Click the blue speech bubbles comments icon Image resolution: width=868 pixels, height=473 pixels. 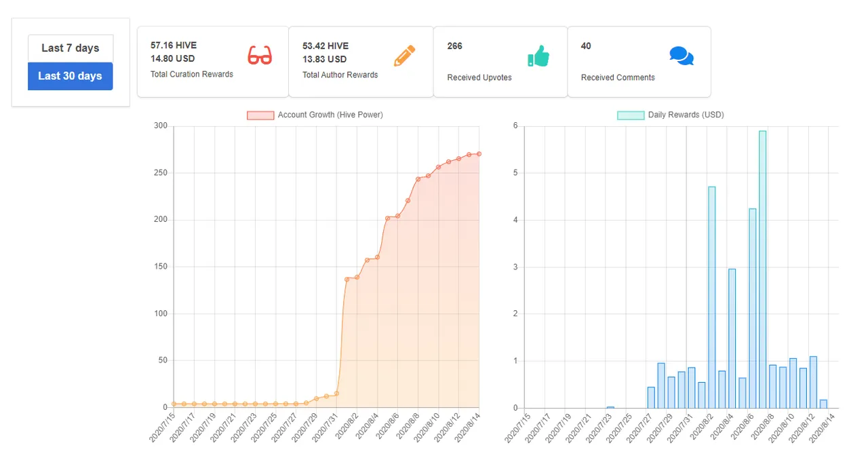(681, 56)
